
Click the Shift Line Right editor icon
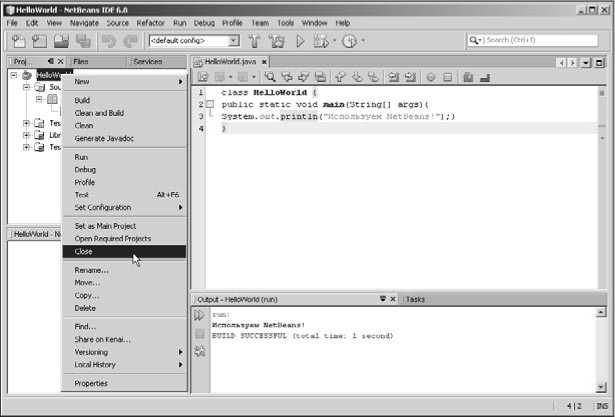(x=410, y=77)
